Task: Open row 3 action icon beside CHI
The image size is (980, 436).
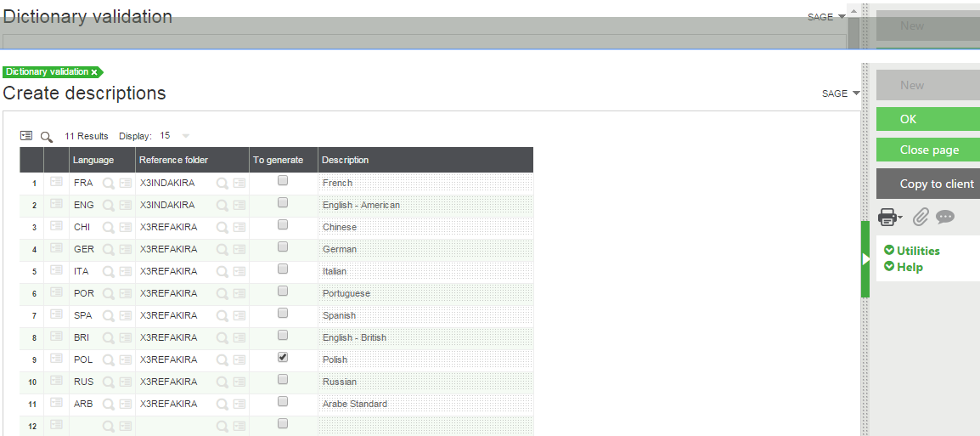Action: click(57, 227)
